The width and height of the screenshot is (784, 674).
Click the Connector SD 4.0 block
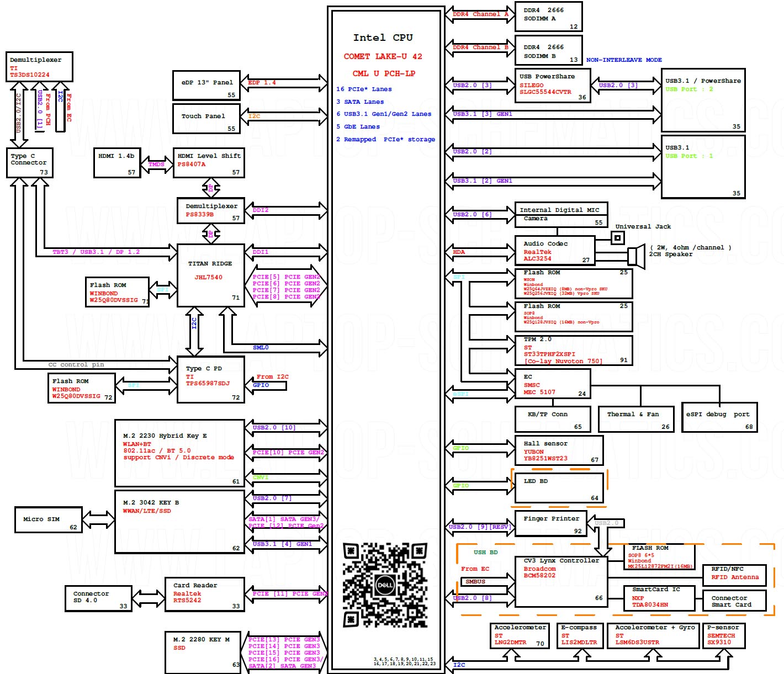(98, 598)
